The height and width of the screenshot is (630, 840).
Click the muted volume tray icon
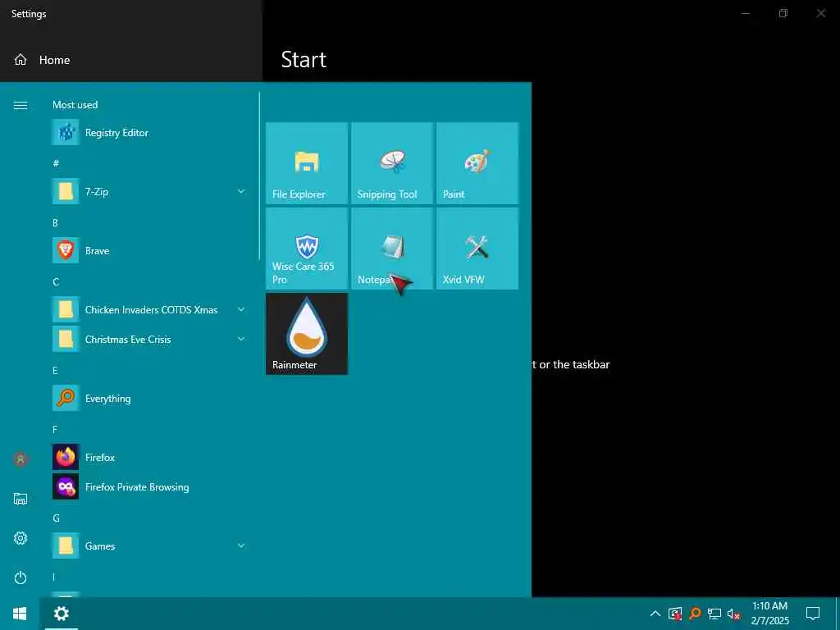coord(733,614)
